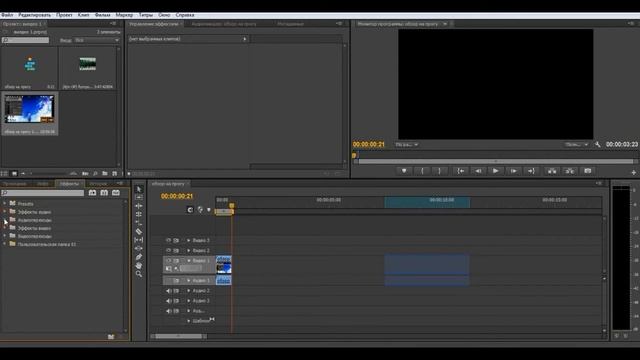Screen dimensions: 640x360
Task: Step forward one frame
Action: (513, 171)
